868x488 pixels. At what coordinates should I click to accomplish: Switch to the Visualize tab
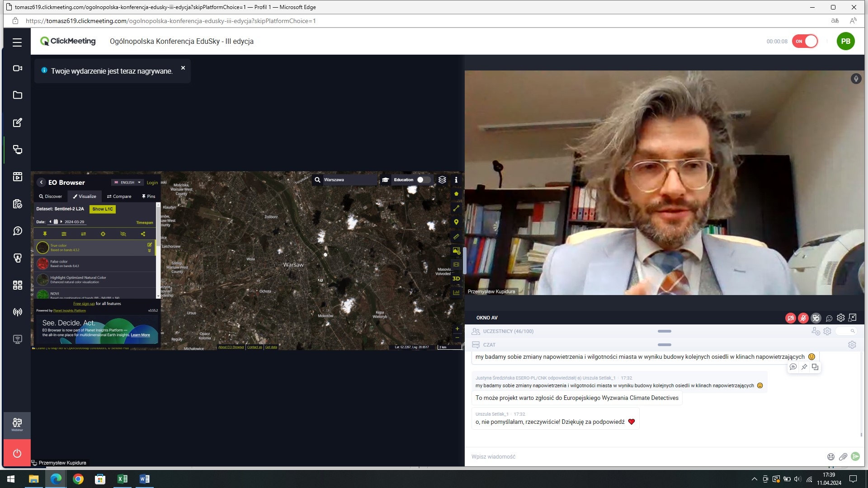click(85, 197)
